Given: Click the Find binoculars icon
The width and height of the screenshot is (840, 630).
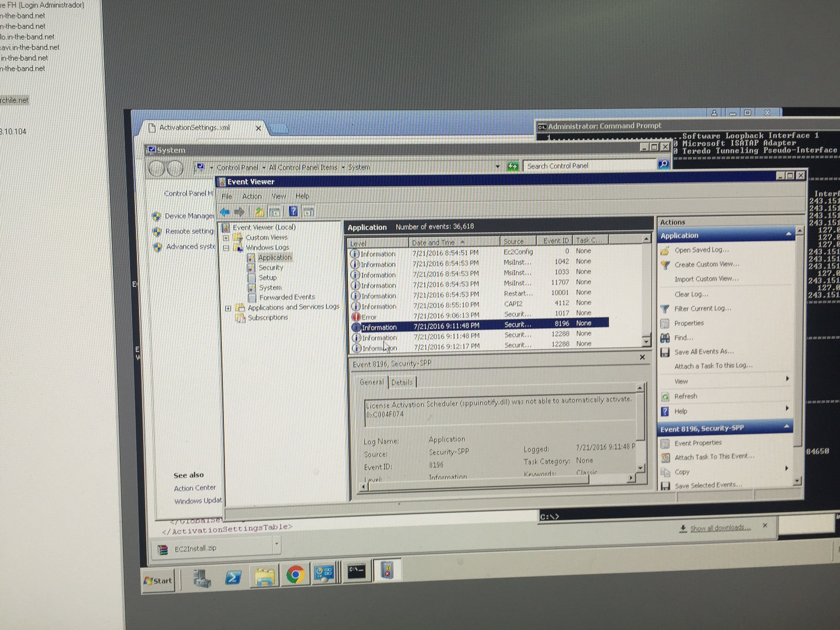Looking at the screenshot, I should pyautogui.click(x=665, y=338).
